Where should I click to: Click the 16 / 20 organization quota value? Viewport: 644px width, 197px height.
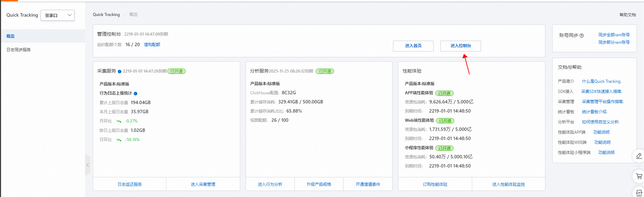coord(132,44)
